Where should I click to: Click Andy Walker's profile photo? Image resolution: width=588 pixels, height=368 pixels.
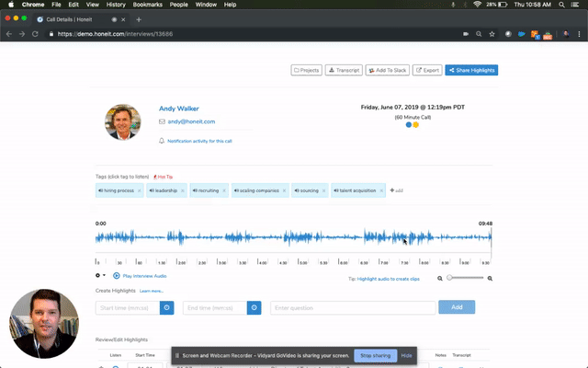[123, 122]
